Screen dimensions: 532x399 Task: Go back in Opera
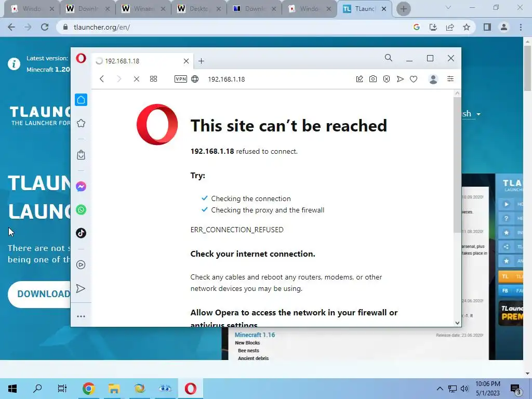[102, 79]
